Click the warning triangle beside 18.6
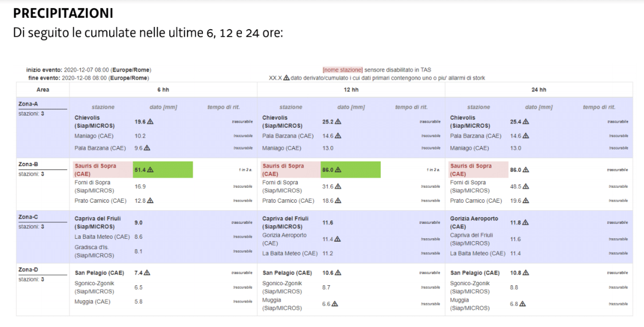The image size is (644, 327). pos(338,200)
